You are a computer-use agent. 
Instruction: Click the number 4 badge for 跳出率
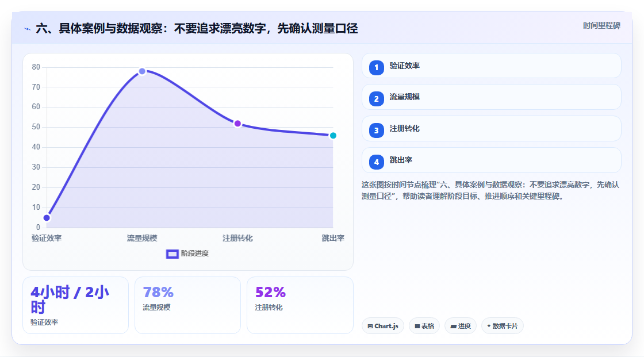[x=376, y=162]
